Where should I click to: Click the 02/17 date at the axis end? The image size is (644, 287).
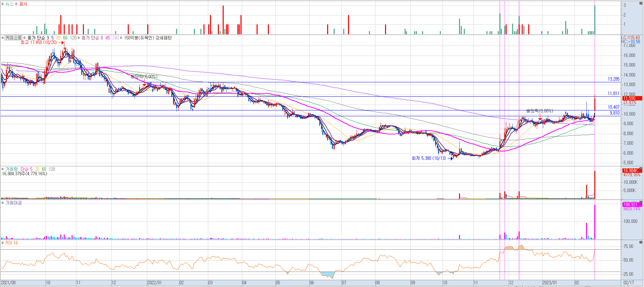point(629,283)
